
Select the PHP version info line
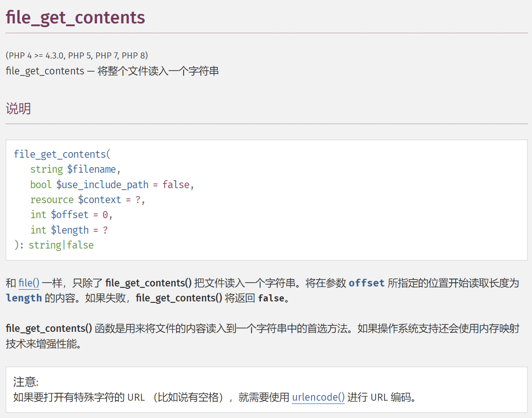(77, 56)
